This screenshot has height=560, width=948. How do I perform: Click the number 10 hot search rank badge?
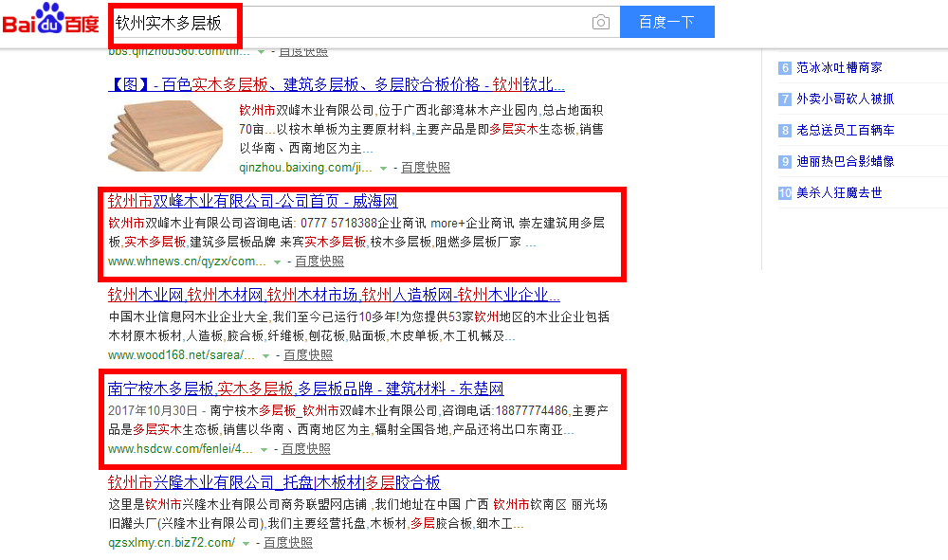coord(785,193)
